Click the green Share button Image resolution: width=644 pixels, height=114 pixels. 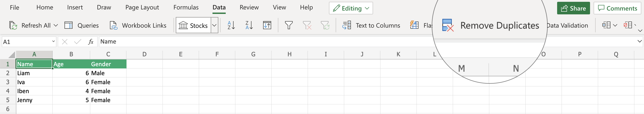pyautogui.click(x=573, y=8)
